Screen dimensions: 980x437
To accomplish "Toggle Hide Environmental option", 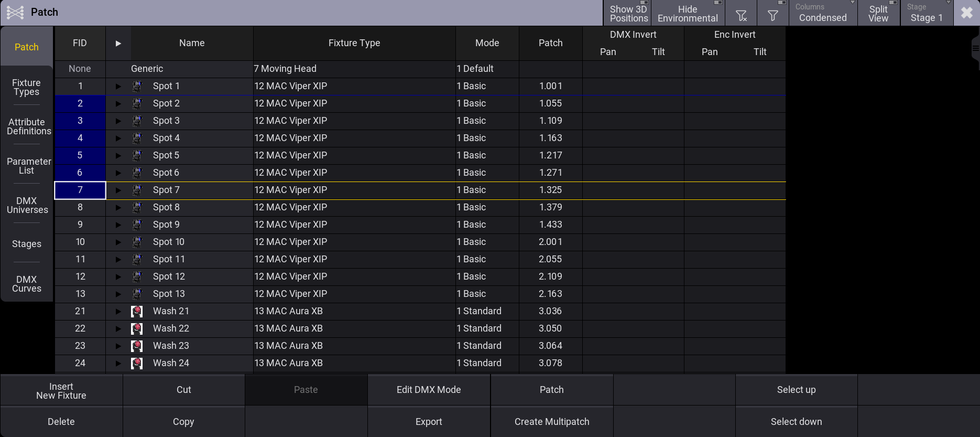I will pyautogui.click(x=688, y=13).
